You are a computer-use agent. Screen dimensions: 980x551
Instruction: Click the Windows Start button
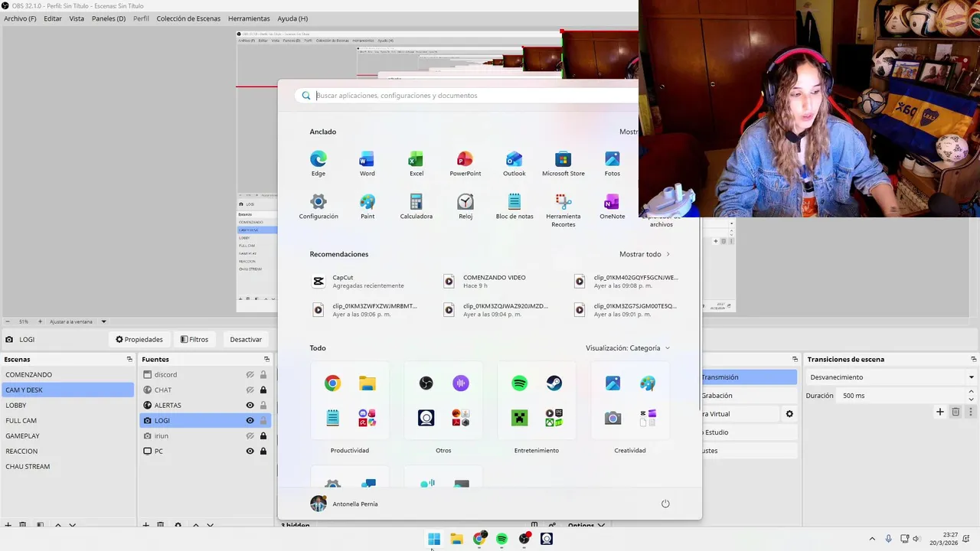point(434,539)
